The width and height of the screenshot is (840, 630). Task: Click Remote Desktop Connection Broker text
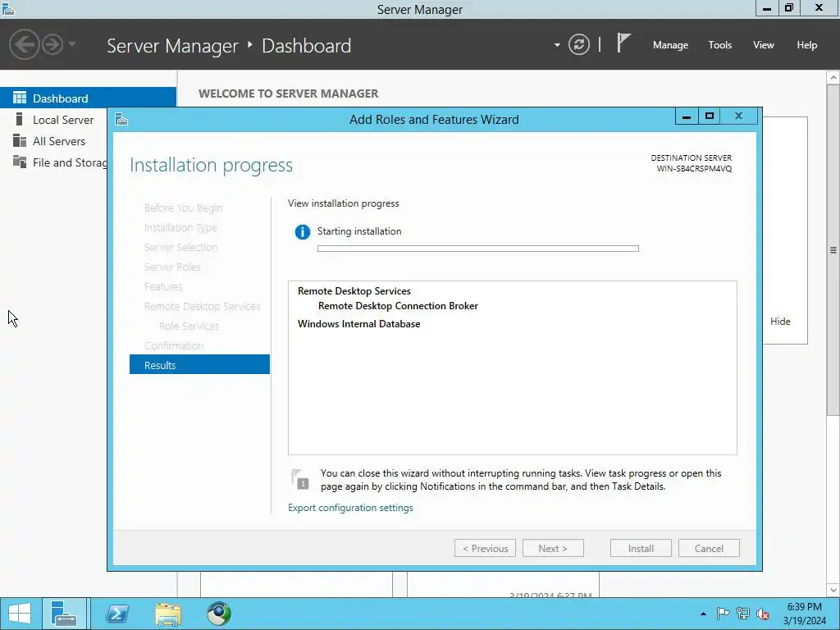tap(398, 306)
